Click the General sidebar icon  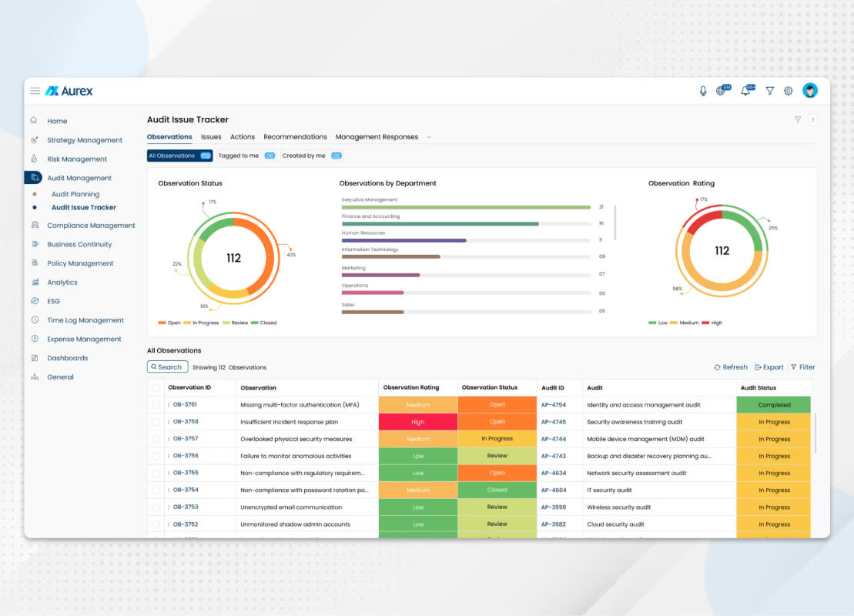(35, 377)
